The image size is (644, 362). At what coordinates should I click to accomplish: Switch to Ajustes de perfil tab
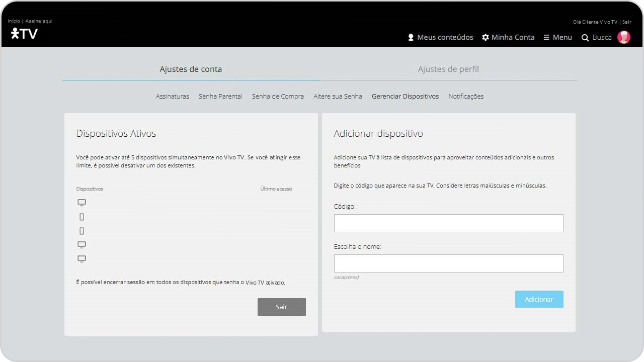[x=448, y=69]
